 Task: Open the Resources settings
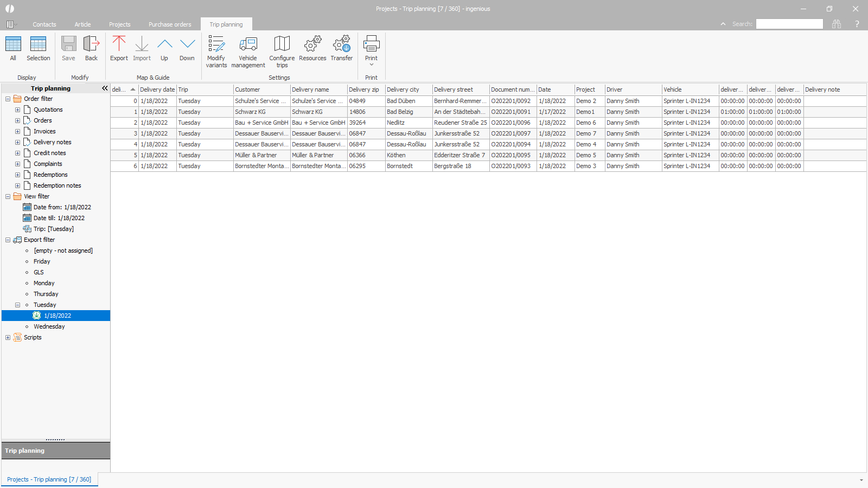(x=312, y=49)
